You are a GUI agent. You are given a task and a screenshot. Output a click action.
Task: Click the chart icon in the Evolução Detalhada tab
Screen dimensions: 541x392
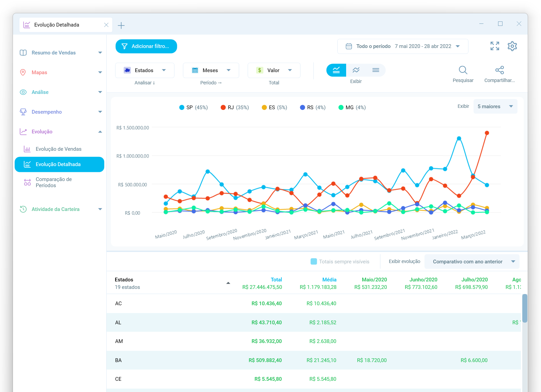point(27,25)
